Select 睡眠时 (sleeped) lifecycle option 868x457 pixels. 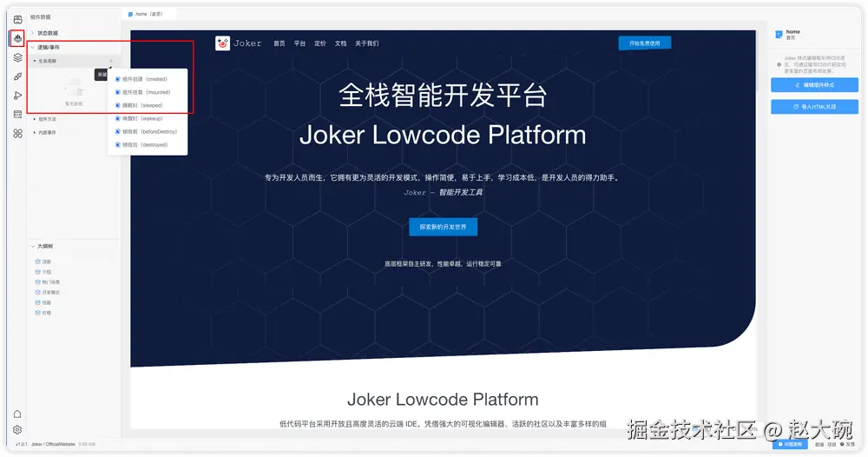pyautogui.click(x=148, y=105)
